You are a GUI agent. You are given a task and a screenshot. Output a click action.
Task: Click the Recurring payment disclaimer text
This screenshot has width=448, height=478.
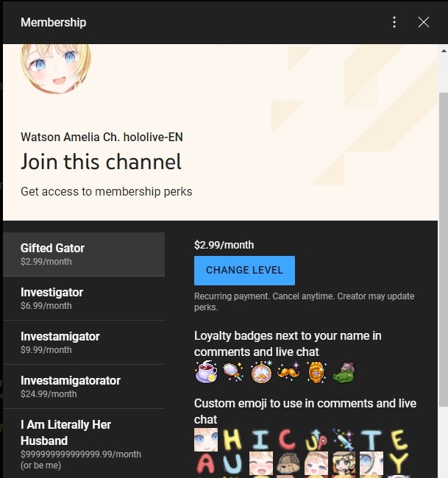pyautogui.click(x=305, y=302)
